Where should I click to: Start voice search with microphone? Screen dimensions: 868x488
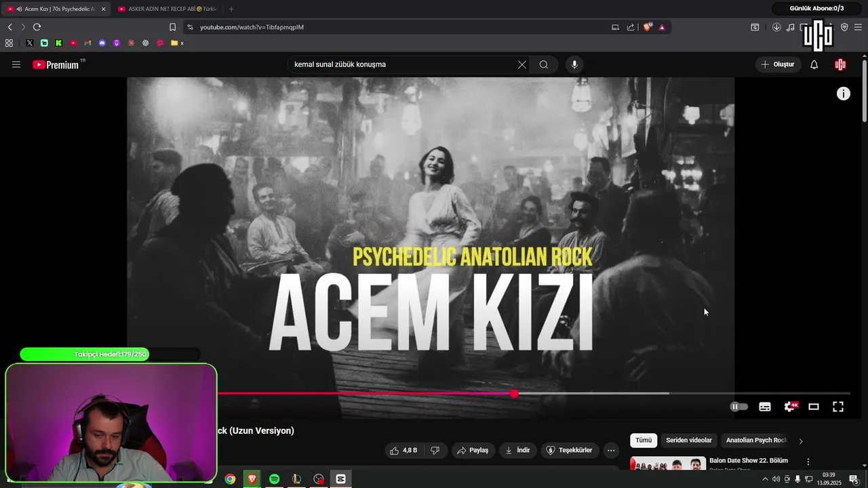click(574, 64)
